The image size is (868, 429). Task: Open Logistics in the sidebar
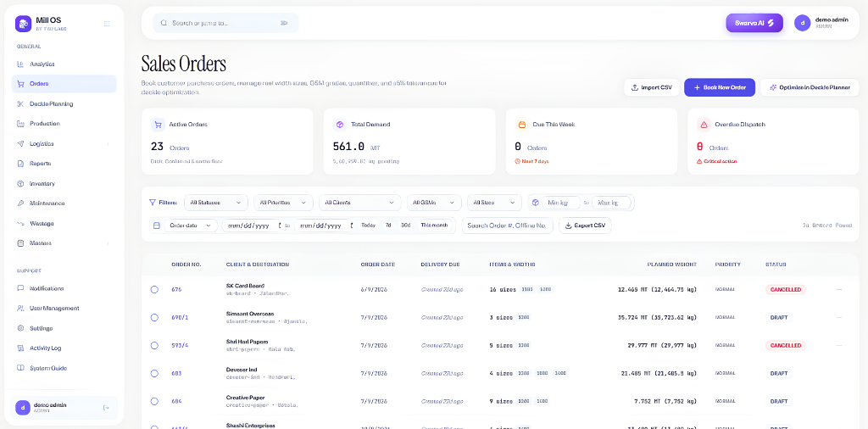64,143
